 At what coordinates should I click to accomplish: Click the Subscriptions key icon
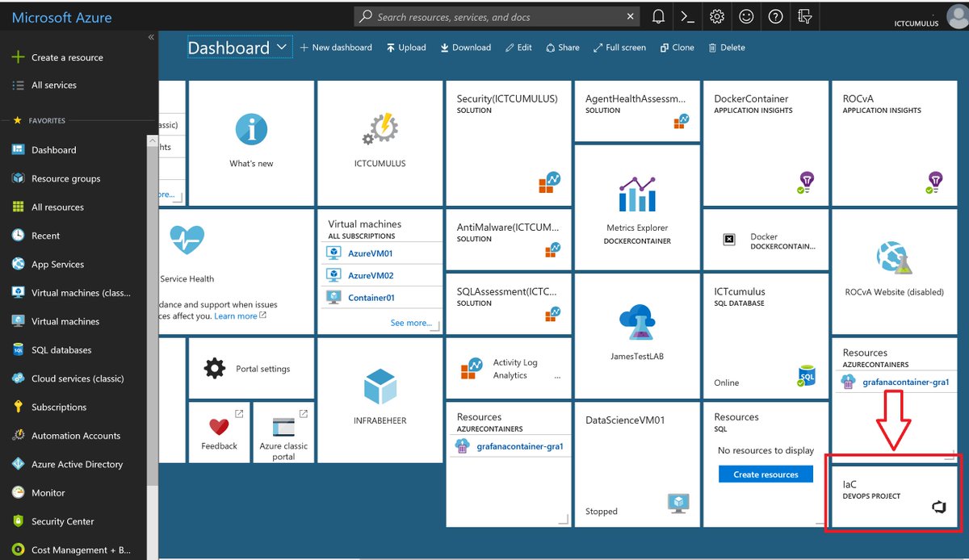coord(18,407)
